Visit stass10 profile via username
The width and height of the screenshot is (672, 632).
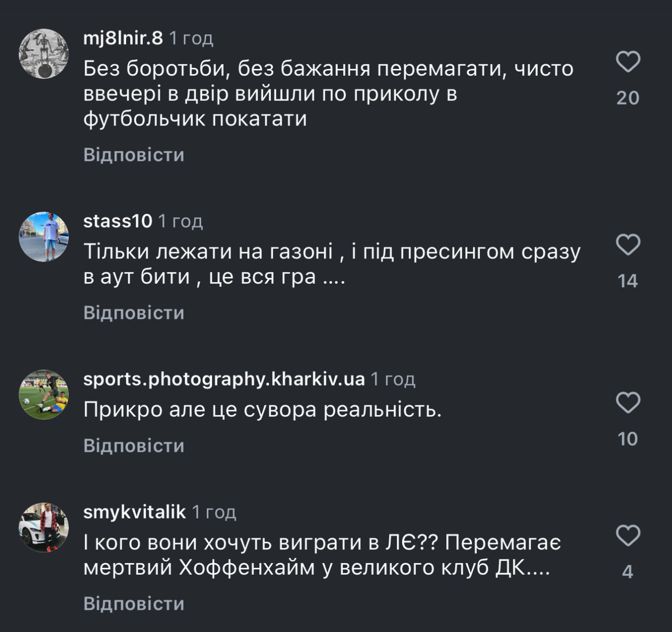point(118,221)
